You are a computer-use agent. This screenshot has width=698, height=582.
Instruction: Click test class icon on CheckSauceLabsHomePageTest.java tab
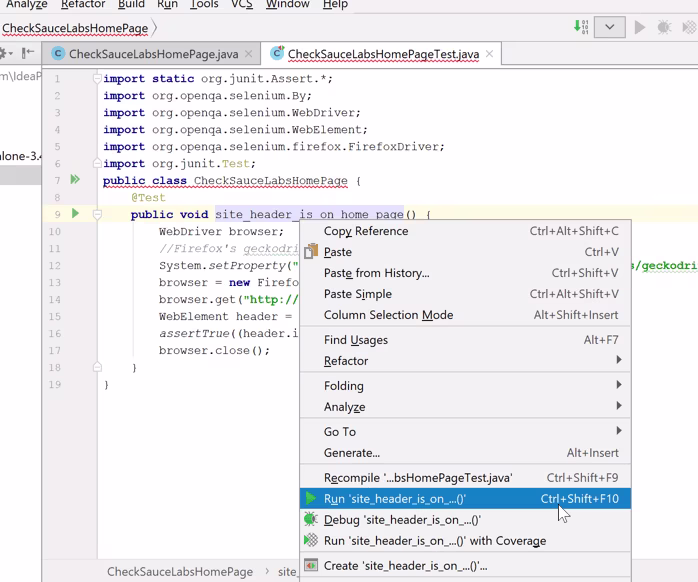[277, 53]
